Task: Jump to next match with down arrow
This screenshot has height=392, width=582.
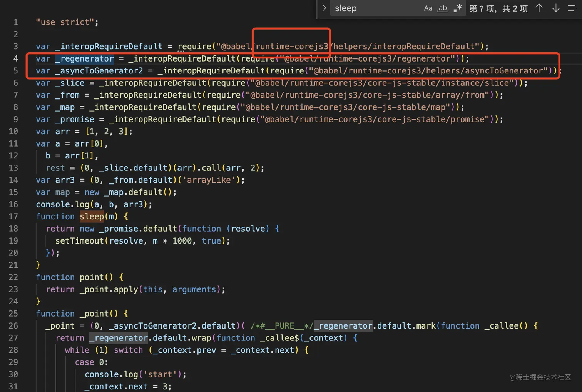Action: click(x=556, y=8)
